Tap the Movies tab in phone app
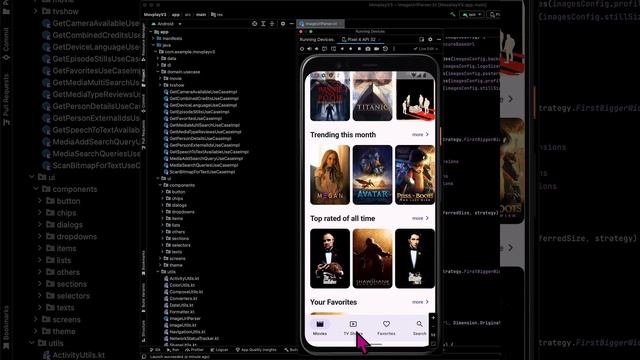This screenshot has width=640, height=360. 320,328
